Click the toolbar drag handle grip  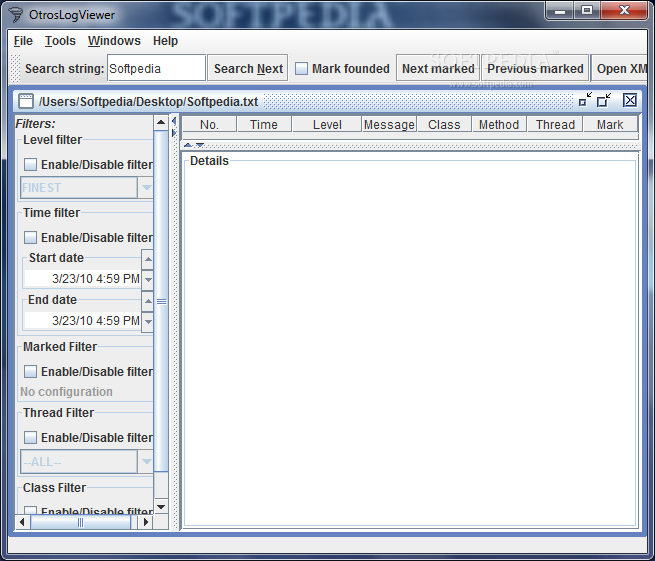click(15, 69)
